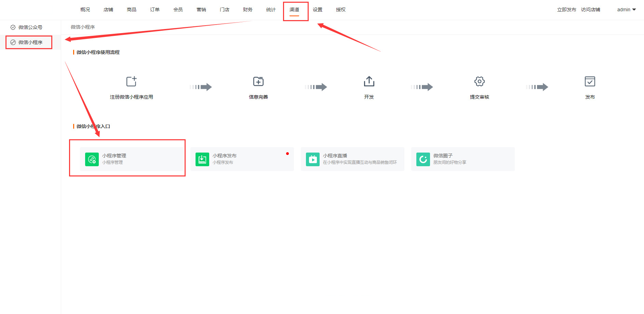Click the 开发 step label

369,97
